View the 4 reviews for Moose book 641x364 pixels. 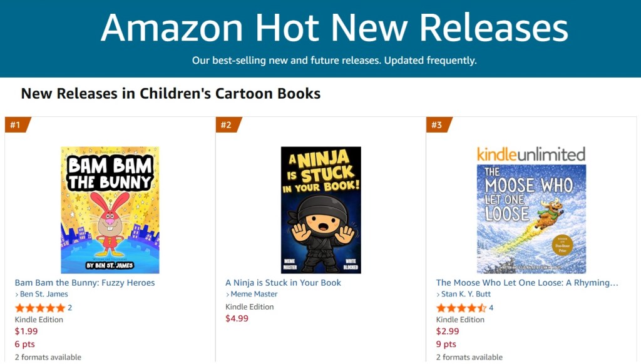click(x=491, y=308)
